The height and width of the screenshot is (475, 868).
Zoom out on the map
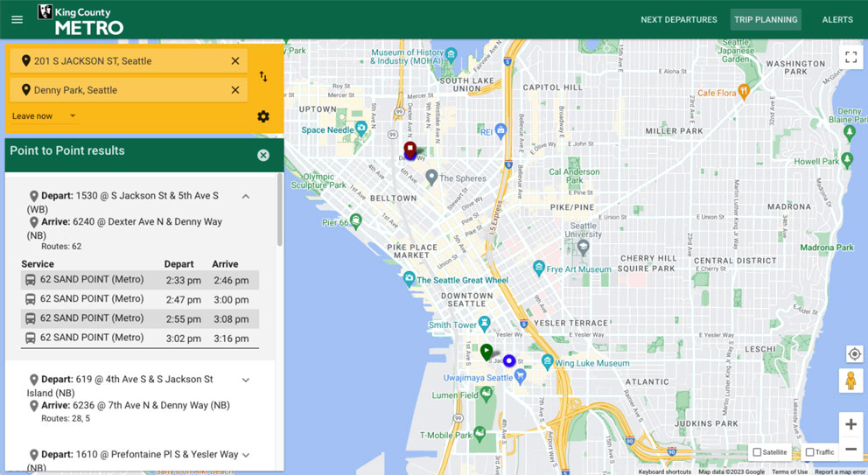point(850,449)
